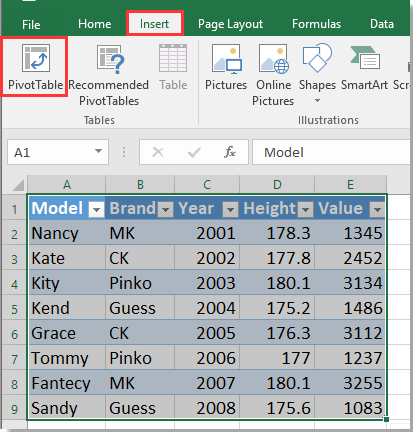
Task: Open the Name Box dropdown arrow
Action: coord(98,152)
